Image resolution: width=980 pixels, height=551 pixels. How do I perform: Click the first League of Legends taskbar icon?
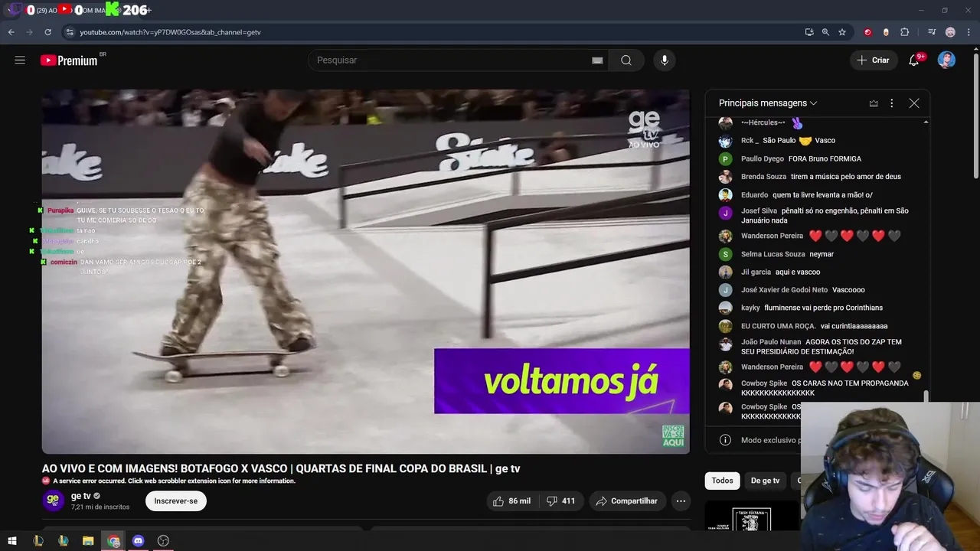coord(38,541)
